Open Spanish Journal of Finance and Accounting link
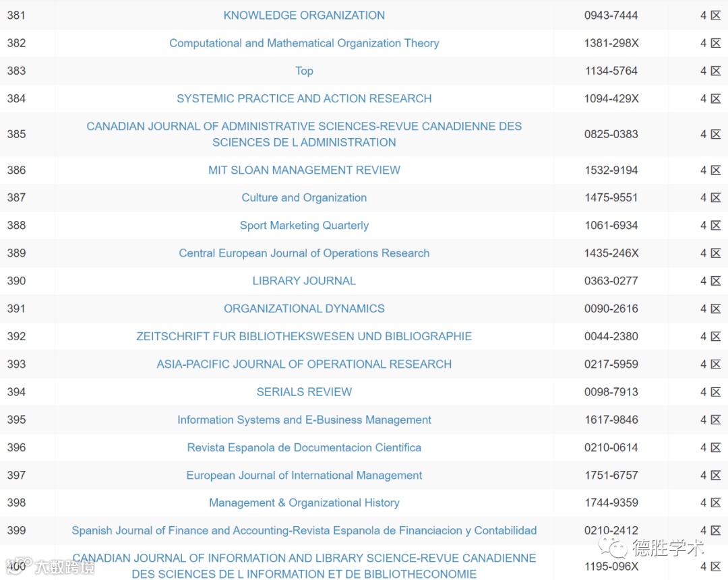 pos(304,531)
